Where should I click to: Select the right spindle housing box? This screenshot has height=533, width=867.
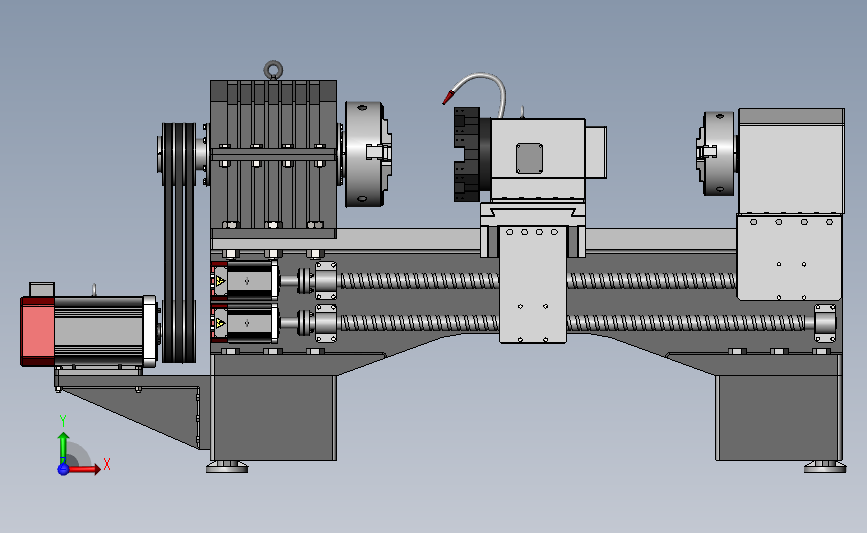pos(791,161)
